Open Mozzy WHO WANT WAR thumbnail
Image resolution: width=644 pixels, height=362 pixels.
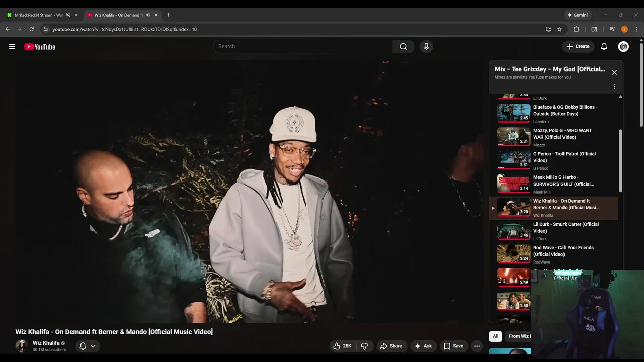[514, 137]
